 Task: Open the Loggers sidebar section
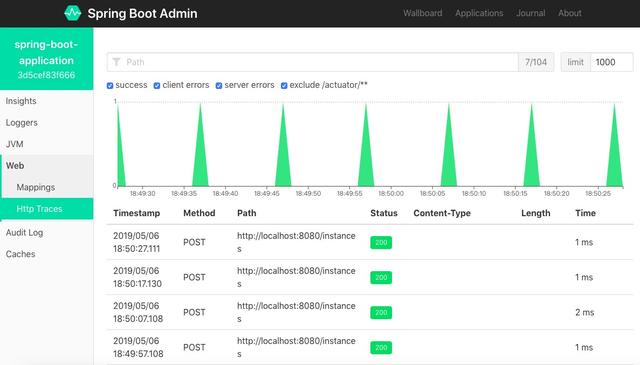[x=47, y=122]
